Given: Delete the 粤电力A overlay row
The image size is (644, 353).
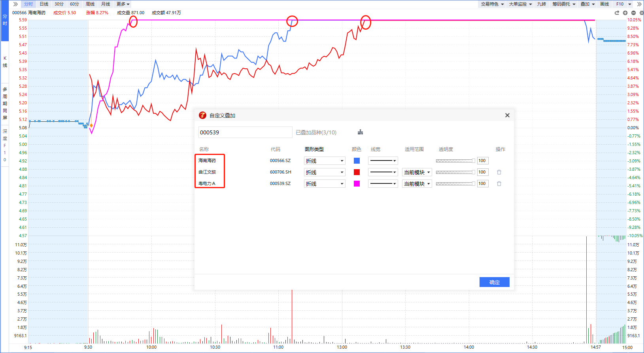Looking at the screenshot, I should tap(499, 184).
